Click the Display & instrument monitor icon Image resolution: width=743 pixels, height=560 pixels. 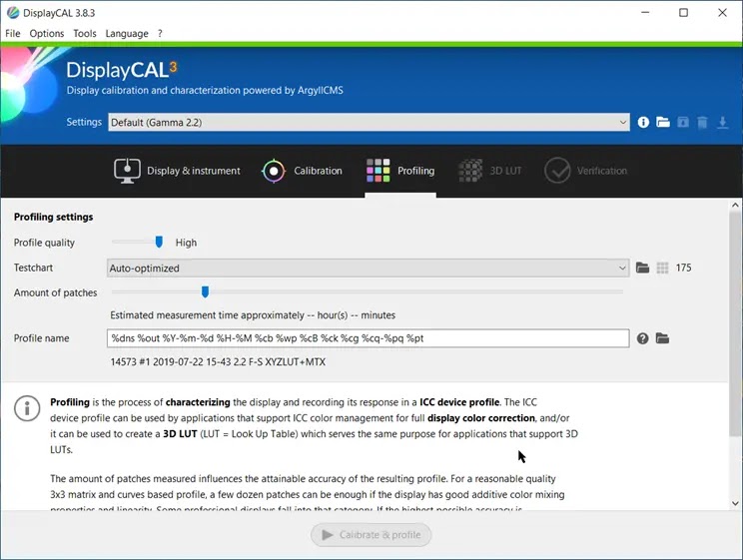pos(127,171)
